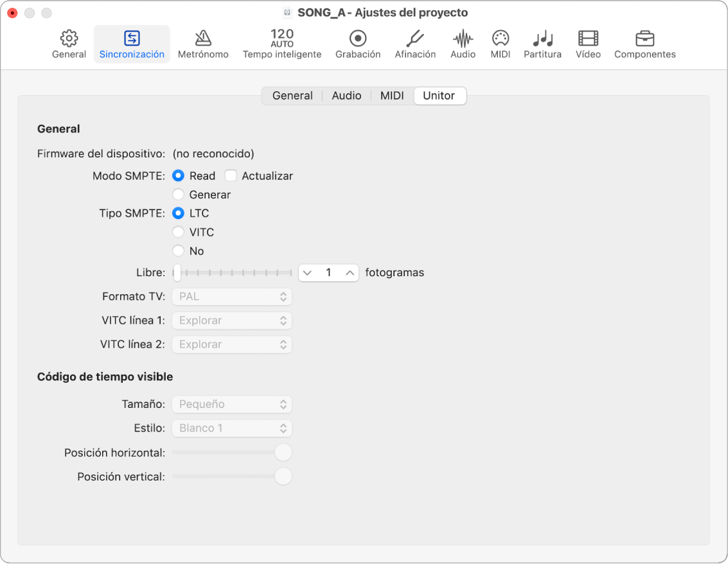Viewport: 728px width, 564px height.
Task: Open the Tamaño Pequeño dropdown
Action: pos(232,404)
